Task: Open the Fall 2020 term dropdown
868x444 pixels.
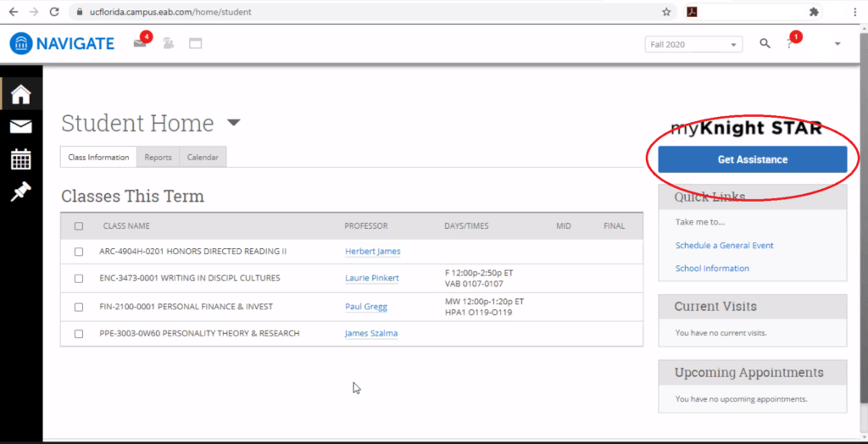Action: pos(693,44)
